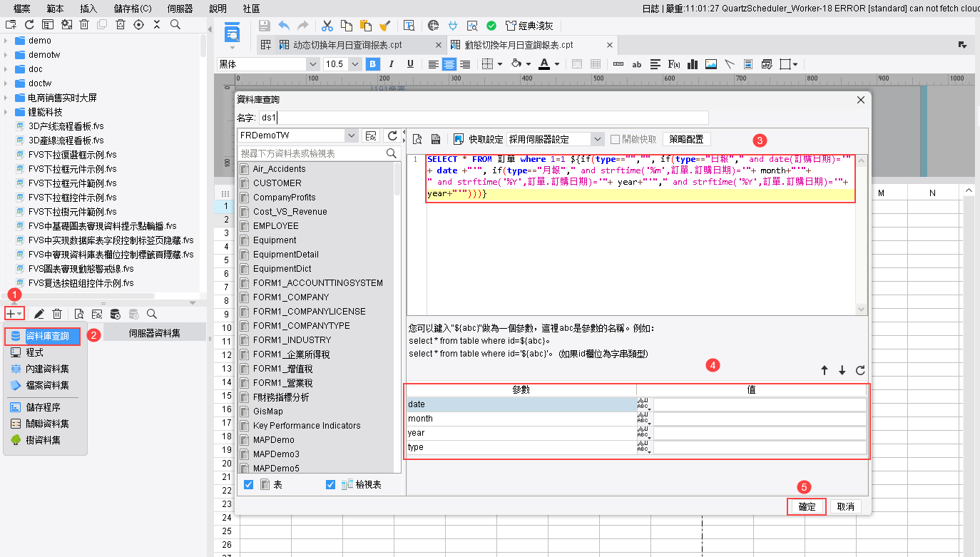This screenshot has width=980, height=557.
Task: Uncheck the 檢視表 checkbox
Action: (330, 485)
